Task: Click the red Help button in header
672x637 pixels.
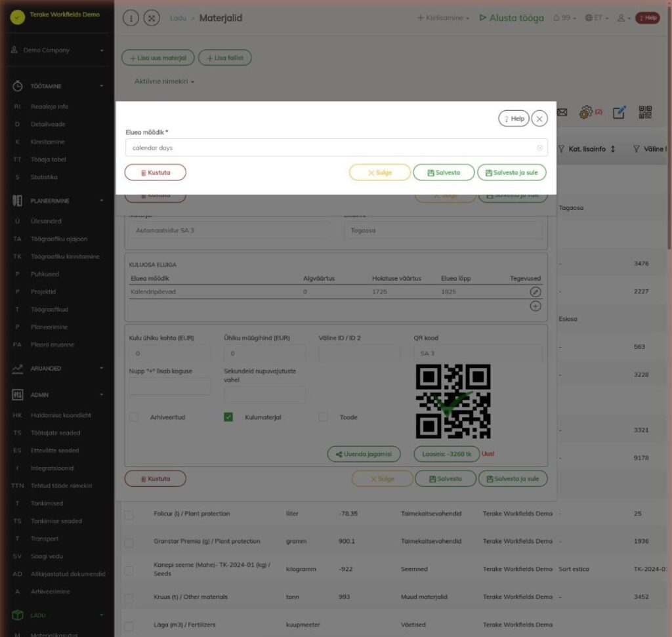Action: (x=648, y=18)
